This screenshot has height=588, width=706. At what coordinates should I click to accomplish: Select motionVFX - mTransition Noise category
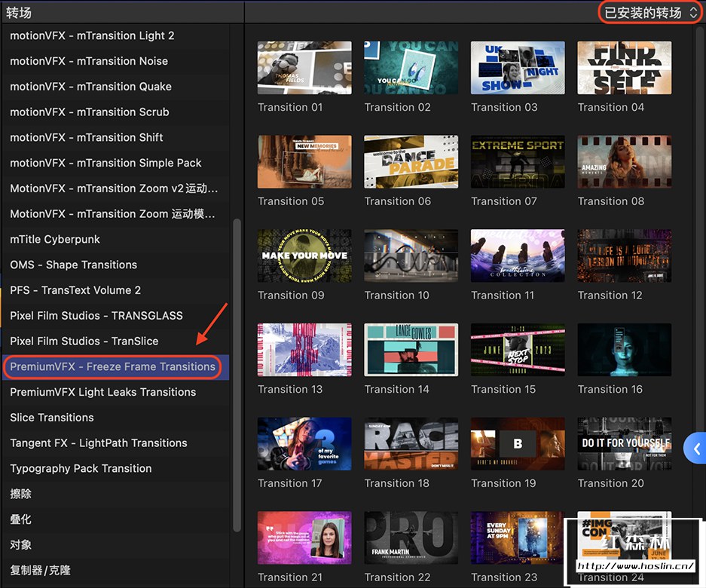point(115,61)
